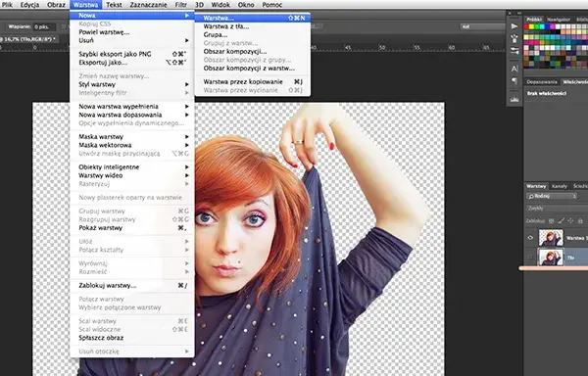The image size is (588, 376).
Task: Select the document tab showing 16,7%
Action: [x=28, y=39]
